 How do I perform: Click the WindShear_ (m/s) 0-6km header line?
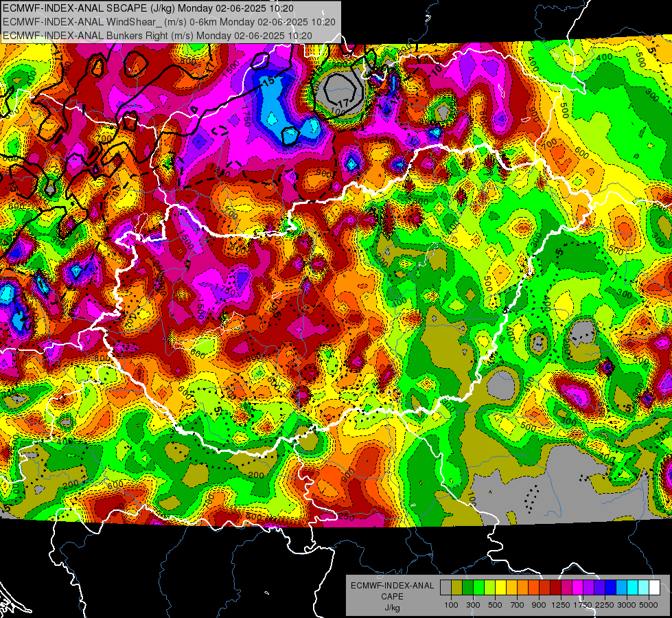pyautogui.click(x=169, y=22)
